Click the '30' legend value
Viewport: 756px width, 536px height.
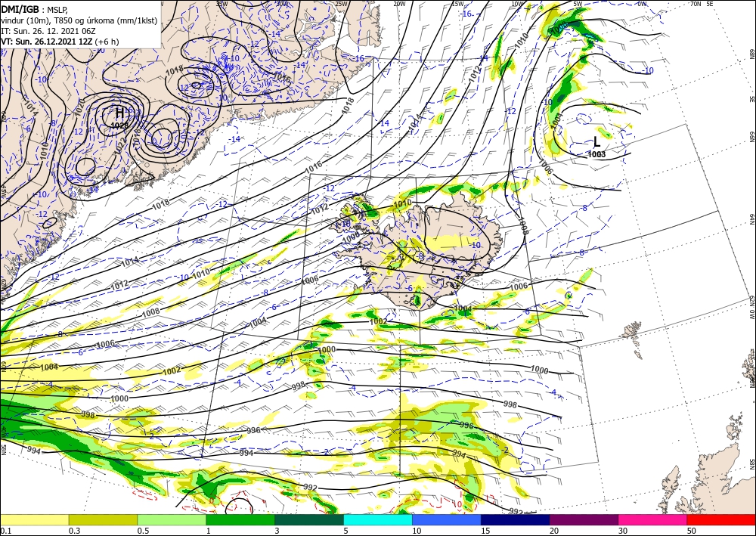[623, 531]
